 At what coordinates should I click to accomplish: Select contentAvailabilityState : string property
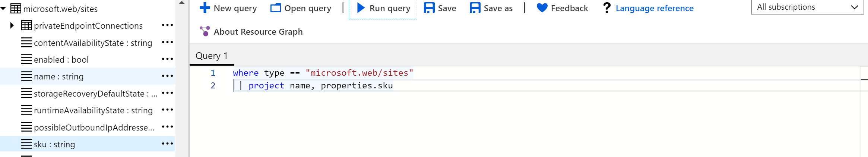pyautogui.click(x=93, y=43)
